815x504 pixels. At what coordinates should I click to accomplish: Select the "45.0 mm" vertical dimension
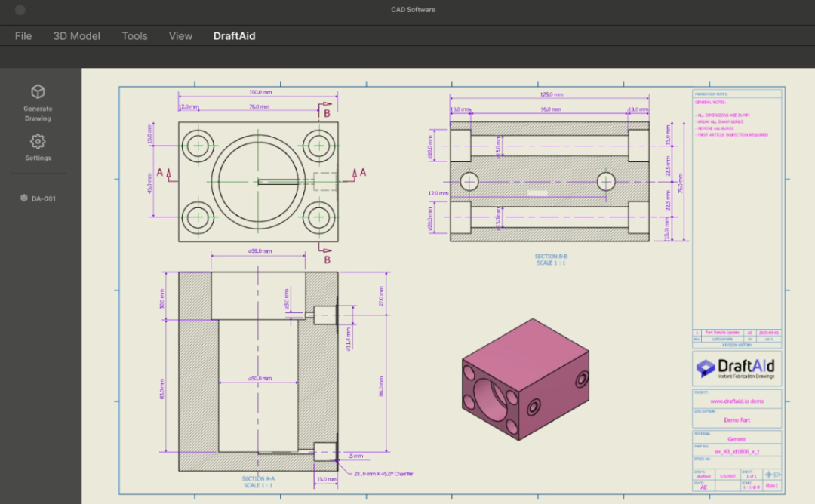149,183
